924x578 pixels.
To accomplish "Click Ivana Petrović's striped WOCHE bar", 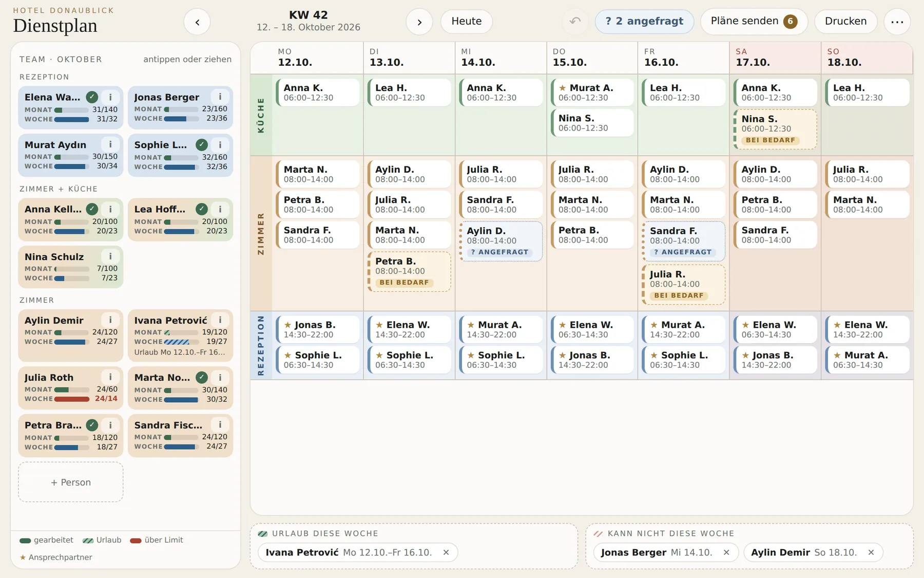I will click(181, 342).
